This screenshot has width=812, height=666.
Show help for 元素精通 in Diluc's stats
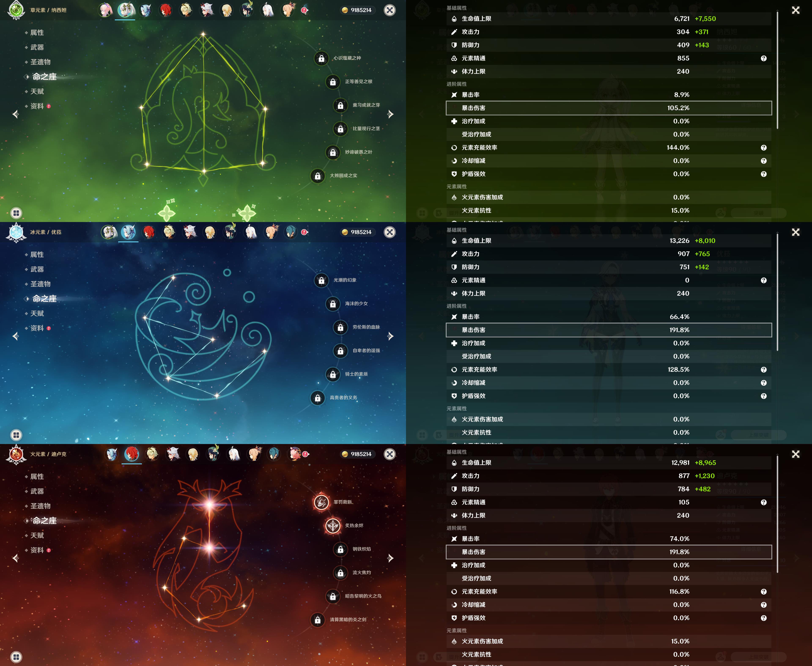point(764,503)
